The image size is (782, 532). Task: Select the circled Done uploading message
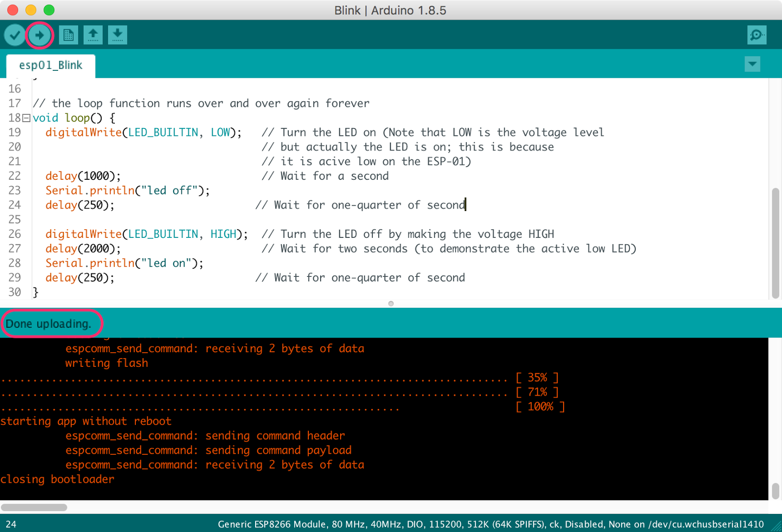pyautogui.click(x=49, y=323)
